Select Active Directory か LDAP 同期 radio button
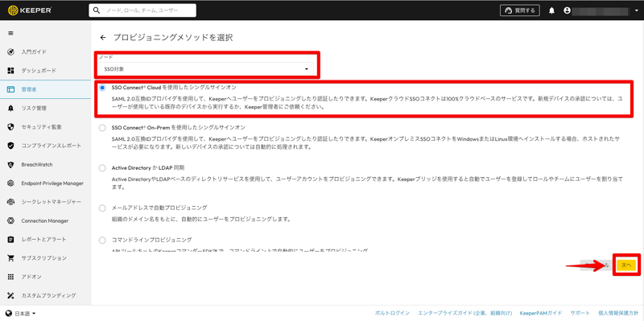 pyautogui.click(x=102, y=168)
